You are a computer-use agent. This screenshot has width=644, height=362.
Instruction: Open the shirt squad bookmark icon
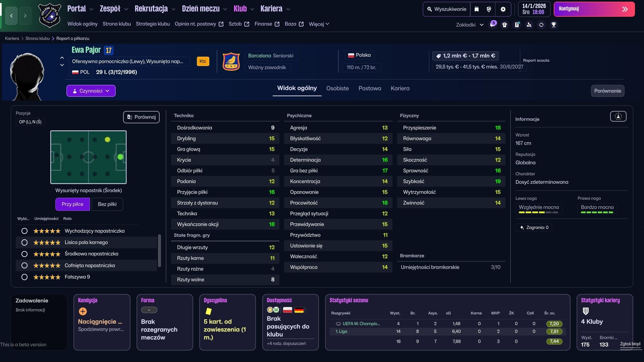(x=504, y=25)
